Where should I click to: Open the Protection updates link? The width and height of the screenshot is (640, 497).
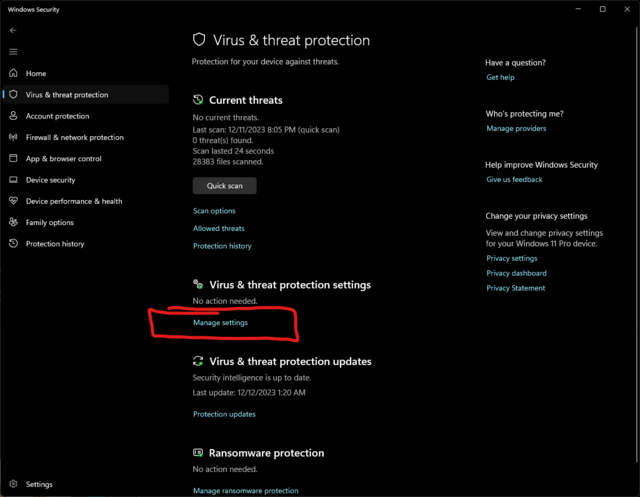(x=224, y=414)
